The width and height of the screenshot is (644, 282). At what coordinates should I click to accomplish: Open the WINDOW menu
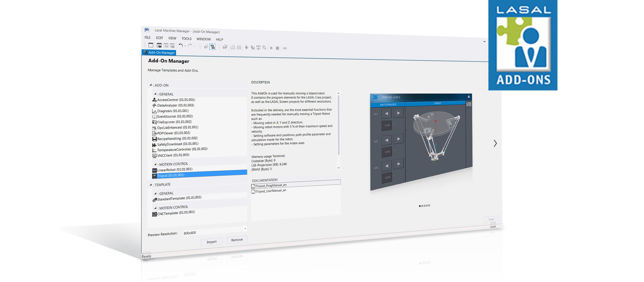(x=204, y=39)
